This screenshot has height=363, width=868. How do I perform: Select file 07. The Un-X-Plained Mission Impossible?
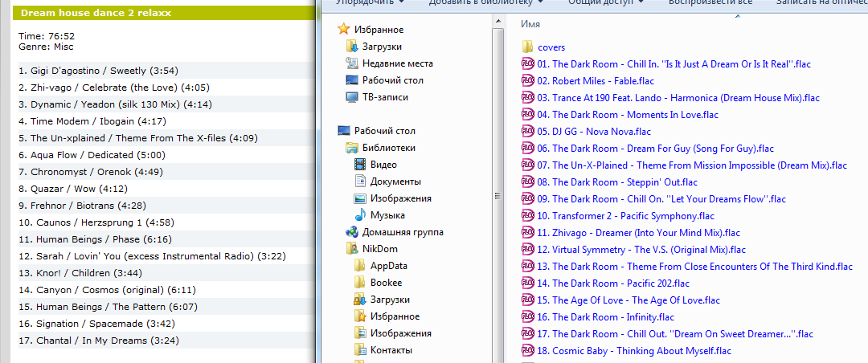(x=692, y=165)
